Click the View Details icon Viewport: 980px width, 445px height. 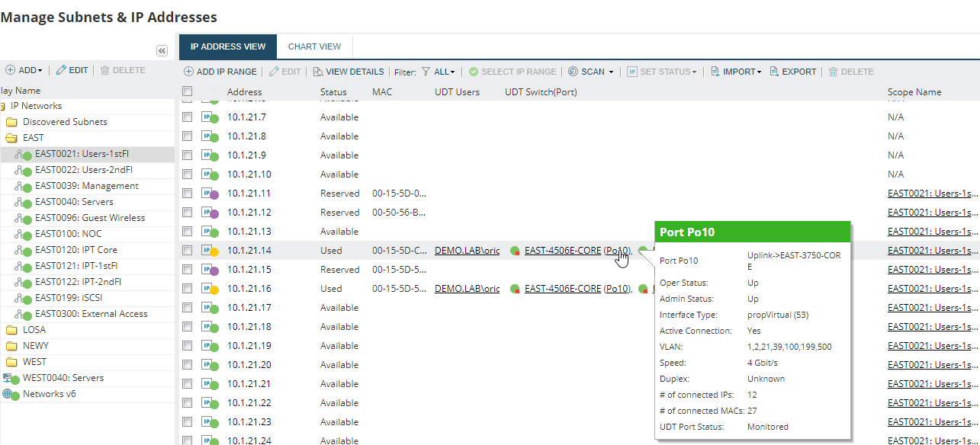tap(318, 72)
